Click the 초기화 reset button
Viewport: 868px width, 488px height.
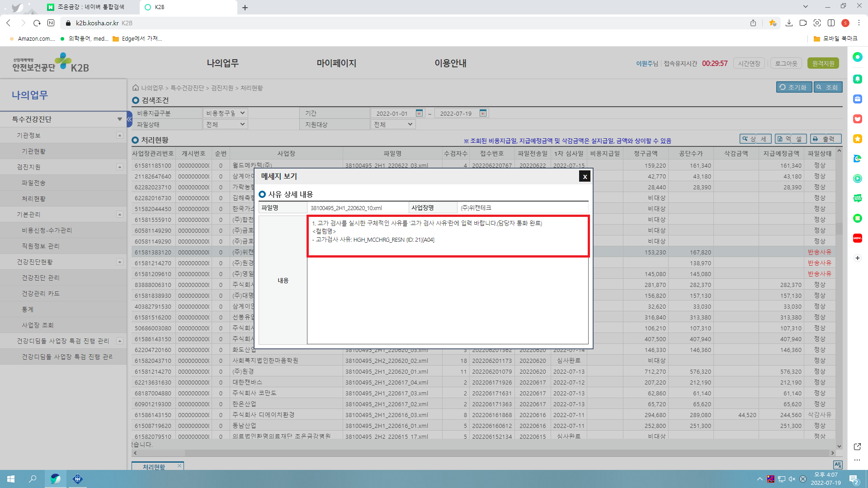pyautogui.click(x=794, y=87)
